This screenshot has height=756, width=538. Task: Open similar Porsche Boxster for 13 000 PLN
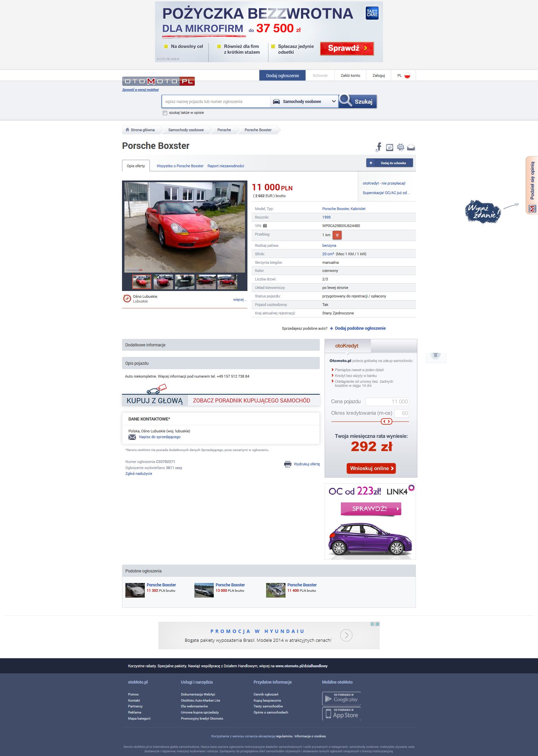(x=230, y=585)
